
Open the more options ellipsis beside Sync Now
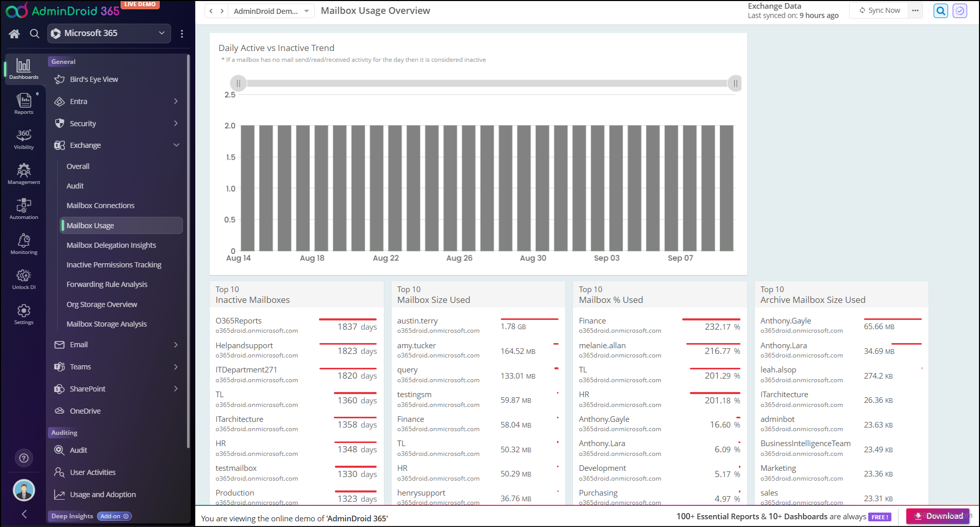(915, 11)
